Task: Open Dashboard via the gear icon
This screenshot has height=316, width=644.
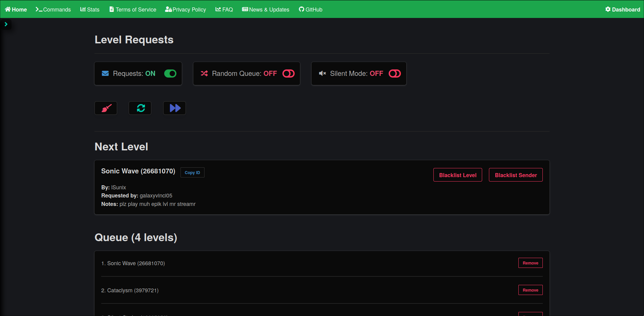Action: pyautogui.click(x=608, y=9)
